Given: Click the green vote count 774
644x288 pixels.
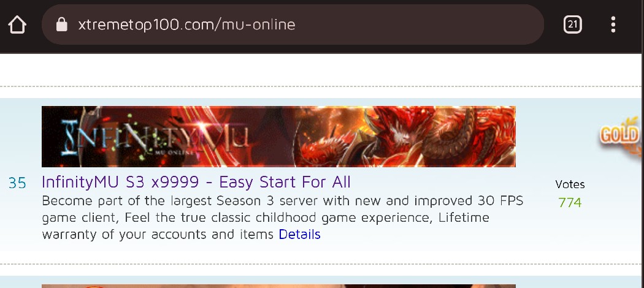Looking at the screenshot, I should tap(570, 202).
